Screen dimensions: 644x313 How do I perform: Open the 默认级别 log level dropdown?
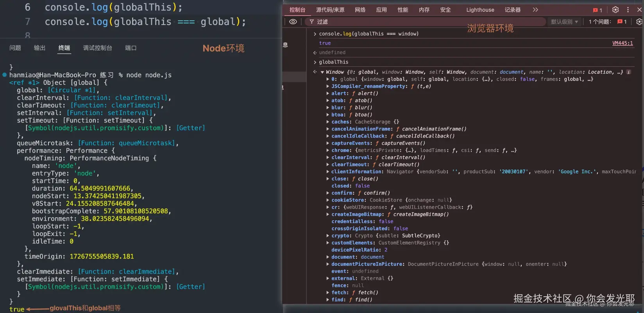564,22
